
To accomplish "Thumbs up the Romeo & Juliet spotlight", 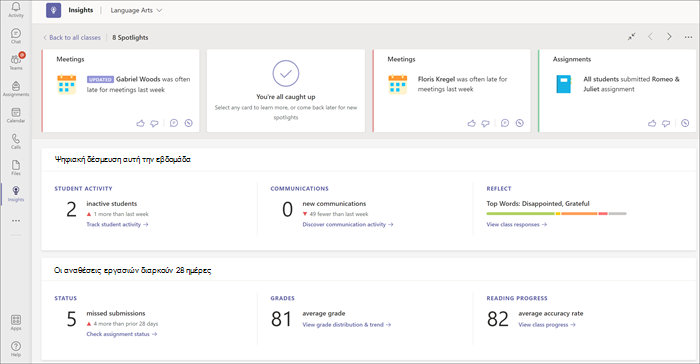I will point(652,123).
